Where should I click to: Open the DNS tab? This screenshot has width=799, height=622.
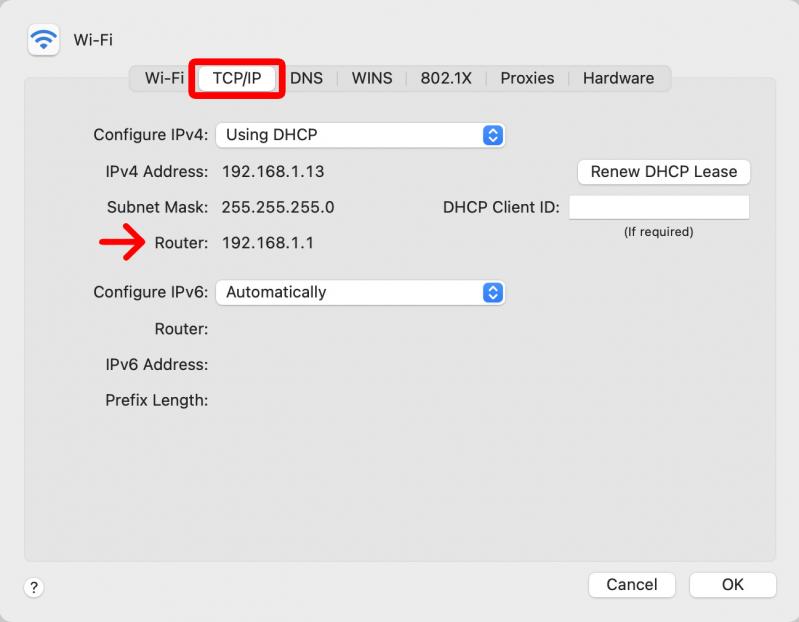[306, 78]
